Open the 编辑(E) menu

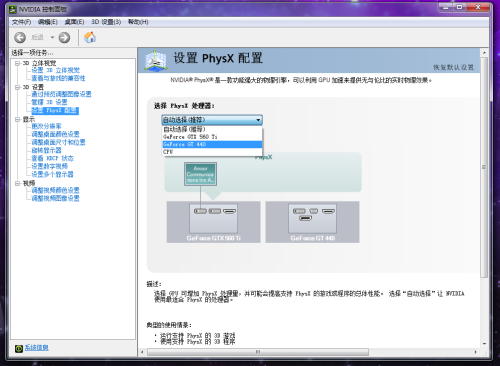(48, 22)
